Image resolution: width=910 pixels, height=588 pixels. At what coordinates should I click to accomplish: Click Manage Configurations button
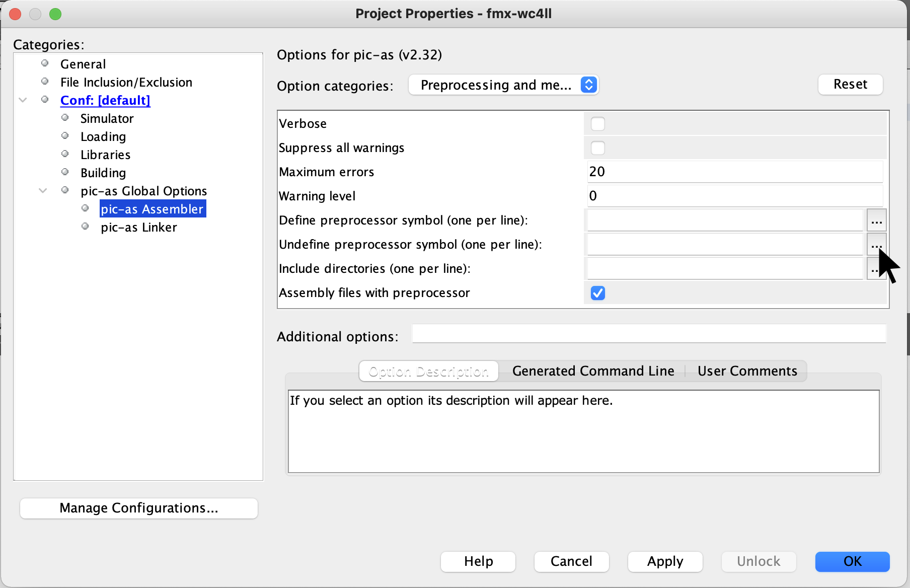(139, 508)
